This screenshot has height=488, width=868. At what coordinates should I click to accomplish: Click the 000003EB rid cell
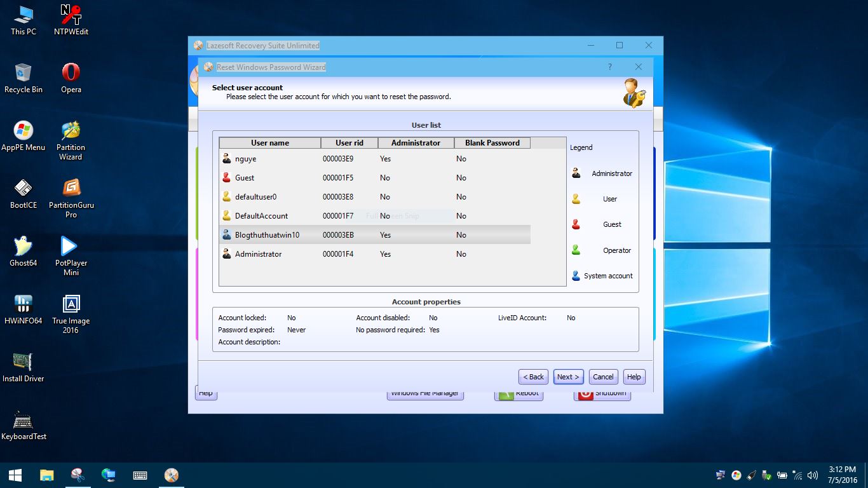pos(338,235)
